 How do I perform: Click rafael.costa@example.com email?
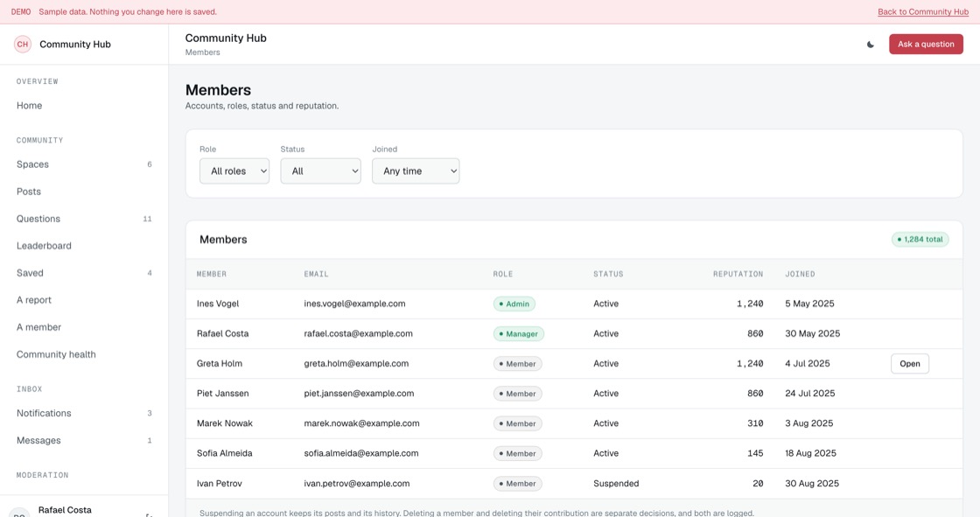coord(358,334)
